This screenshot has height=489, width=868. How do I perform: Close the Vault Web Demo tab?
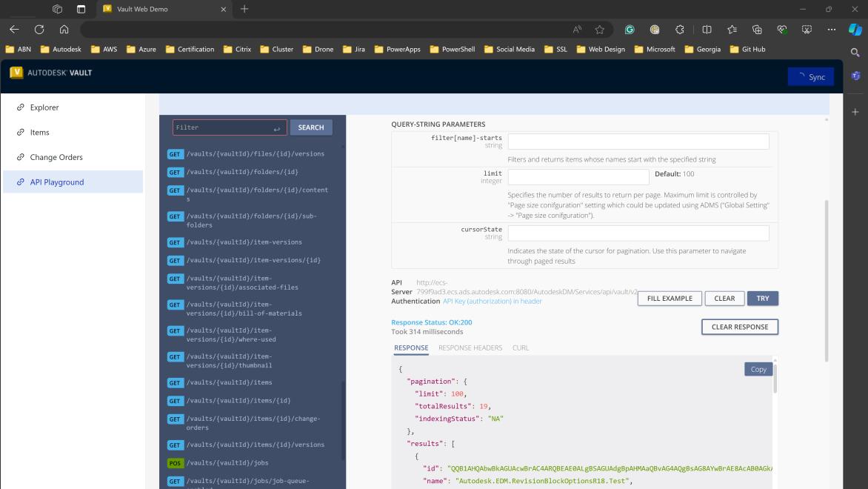(x=223, y=9)
